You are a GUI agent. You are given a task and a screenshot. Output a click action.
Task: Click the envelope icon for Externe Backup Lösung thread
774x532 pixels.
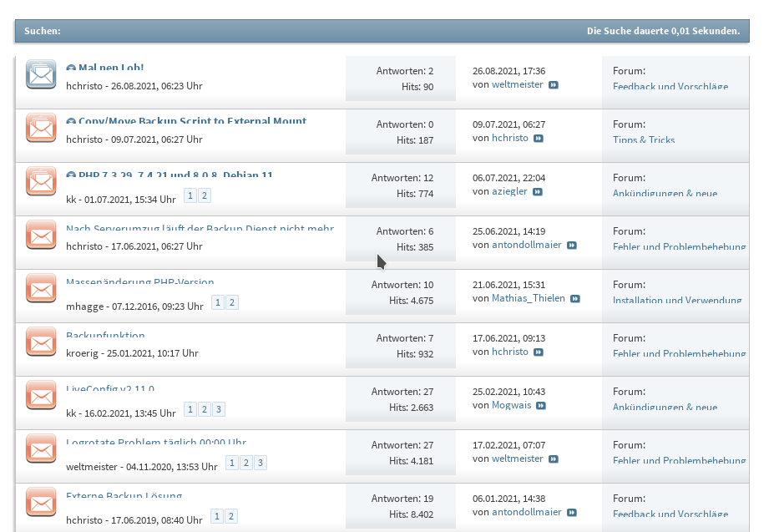[41, 503]
